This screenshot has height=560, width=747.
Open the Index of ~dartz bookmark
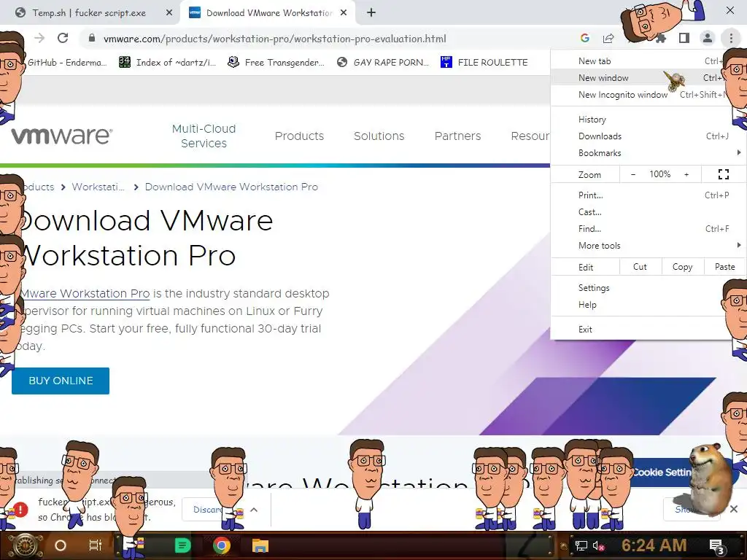[x=168, y=63]
